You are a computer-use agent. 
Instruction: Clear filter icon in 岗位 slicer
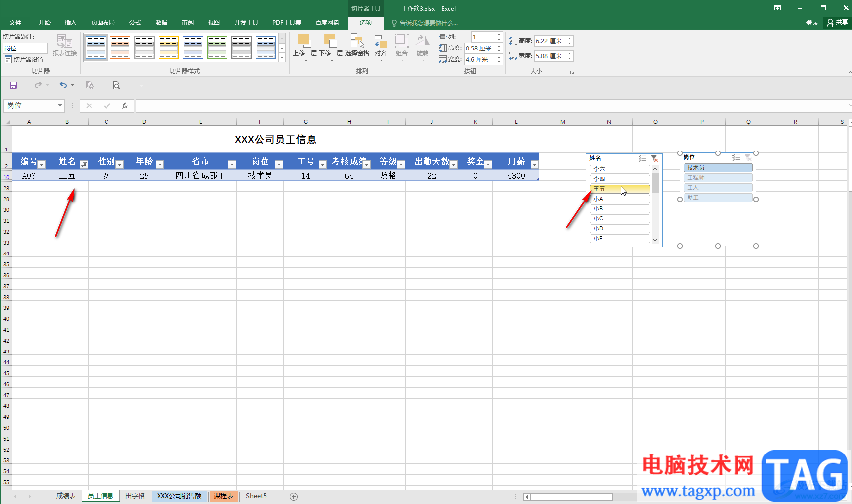point(748,157)
